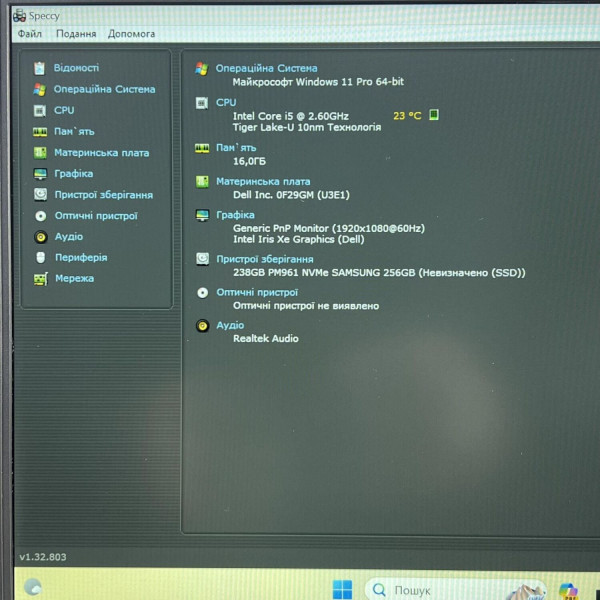Click CPU chip icon in summary panel
This screenshot has height=600, width=600.
[x=202, y=103]
